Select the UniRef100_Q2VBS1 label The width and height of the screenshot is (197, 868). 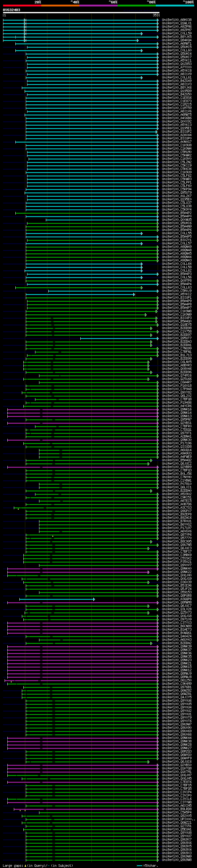[x=176, y=423]
